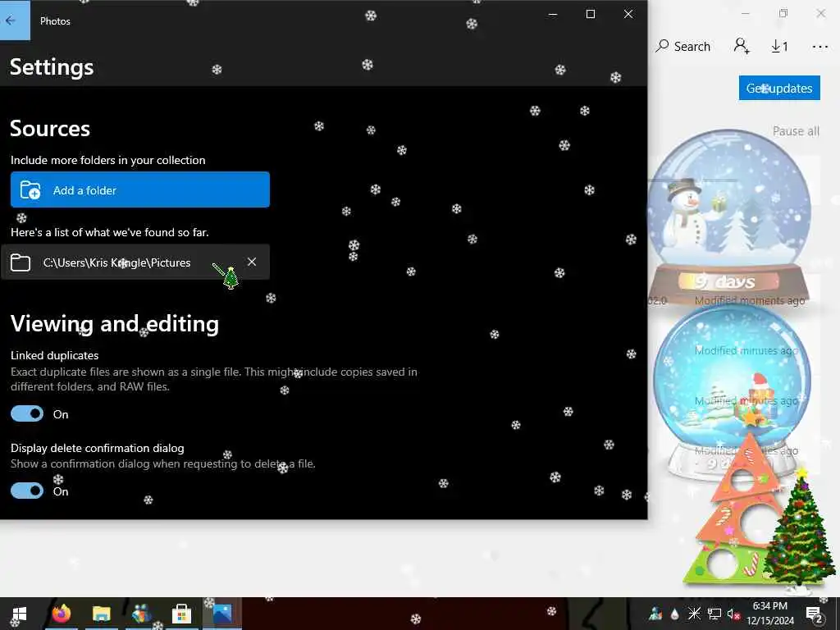This screenshot has width=840, height=630.
Task: Open File Explorer from the taskbar
Action: point(101,614)
